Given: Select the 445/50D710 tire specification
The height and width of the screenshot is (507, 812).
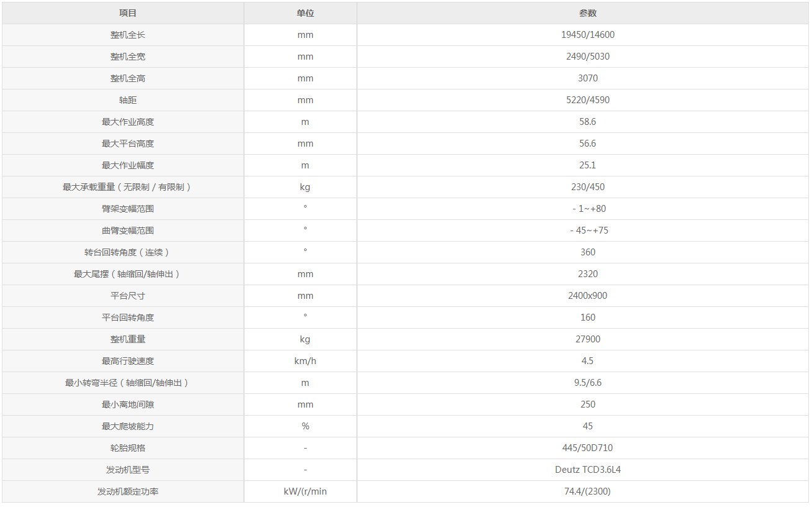Looking at the screenshot, I should pyautogui.click(x=587, y=448).
